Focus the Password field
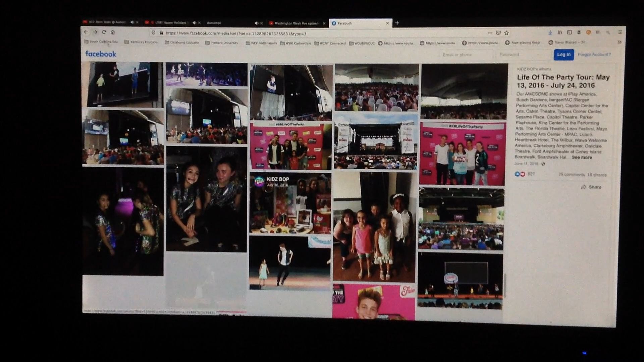The image size is (644, 362). (523, 55)
